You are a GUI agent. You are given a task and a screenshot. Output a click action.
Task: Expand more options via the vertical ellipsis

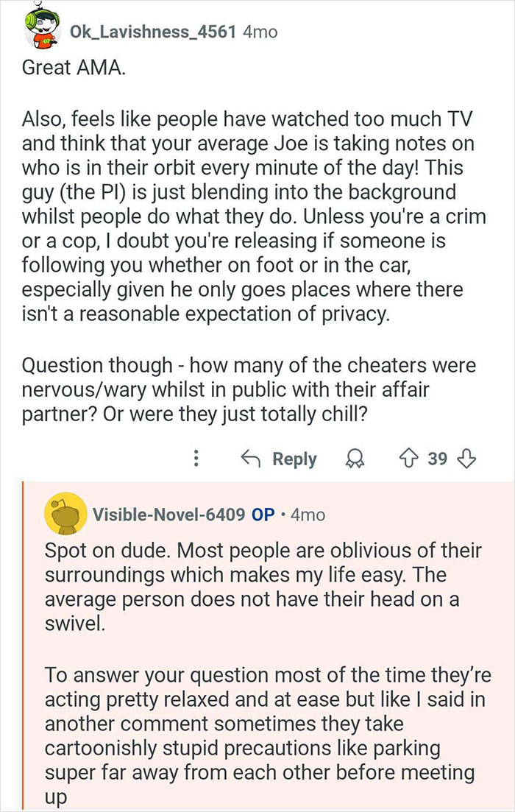click(195, 459)
